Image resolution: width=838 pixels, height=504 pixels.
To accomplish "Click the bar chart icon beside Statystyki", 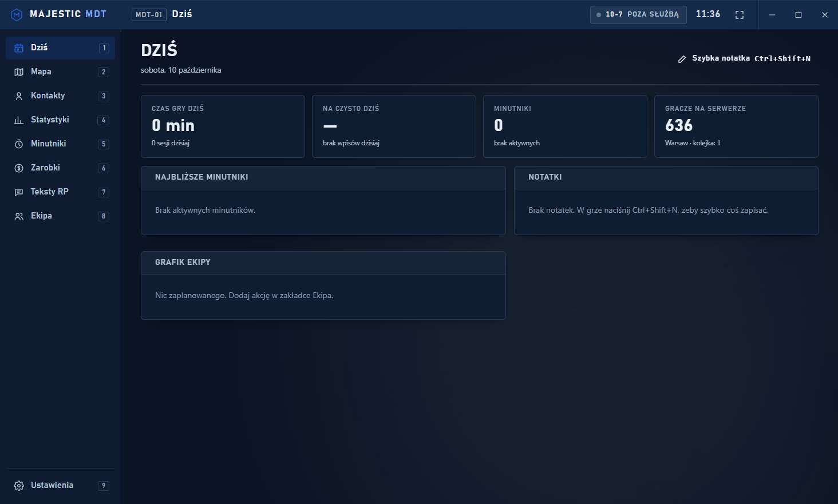I will [19, 120].
